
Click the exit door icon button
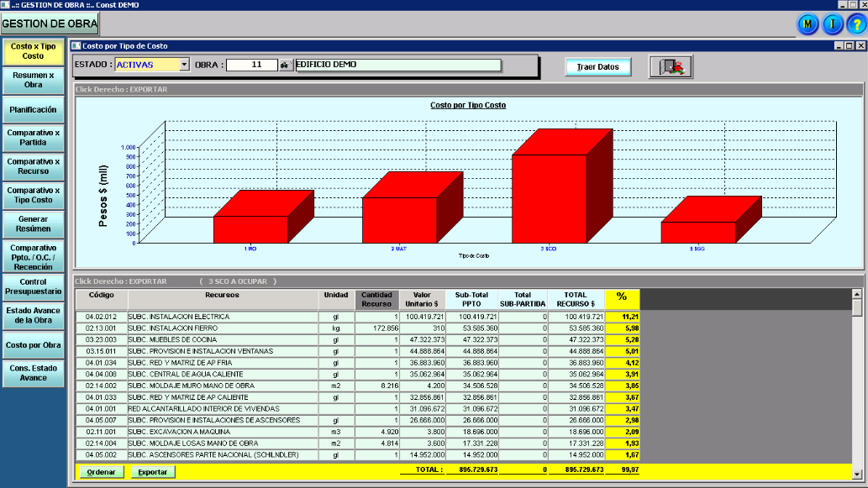pyautogui.click(x=670, y=66)
